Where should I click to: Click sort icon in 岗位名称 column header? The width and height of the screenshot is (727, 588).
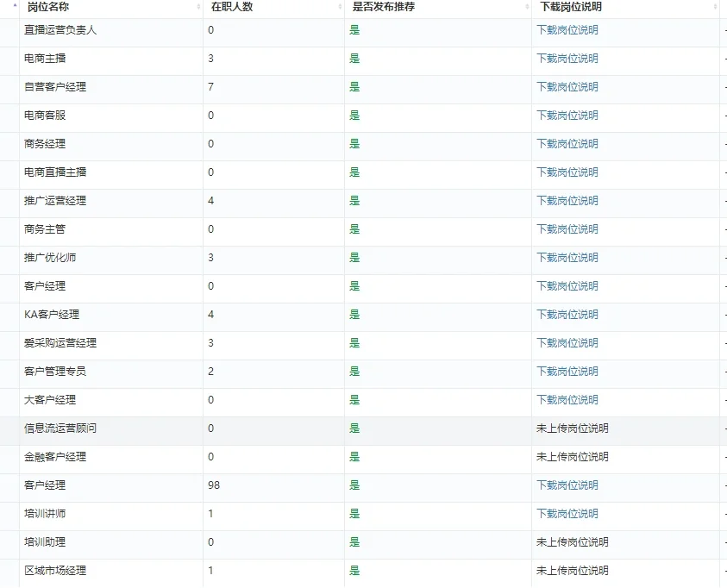pyautogui.click(x=197, y=7)
